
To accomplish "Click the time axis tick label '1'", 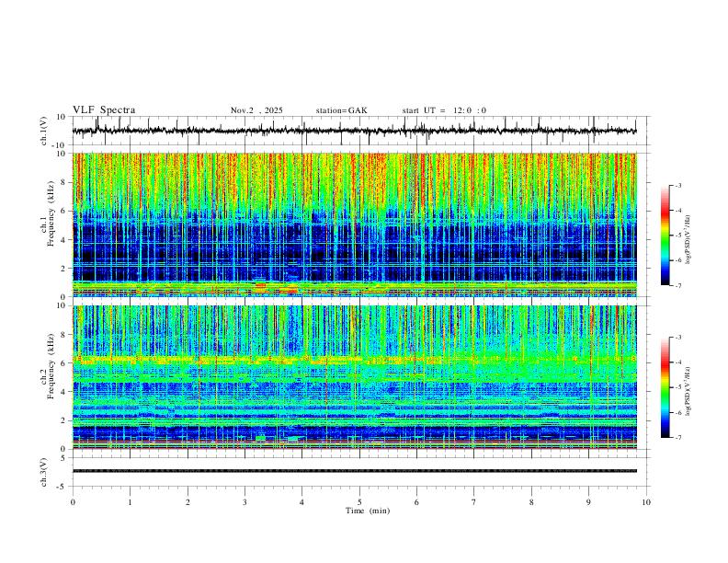I will pos(130,502).
